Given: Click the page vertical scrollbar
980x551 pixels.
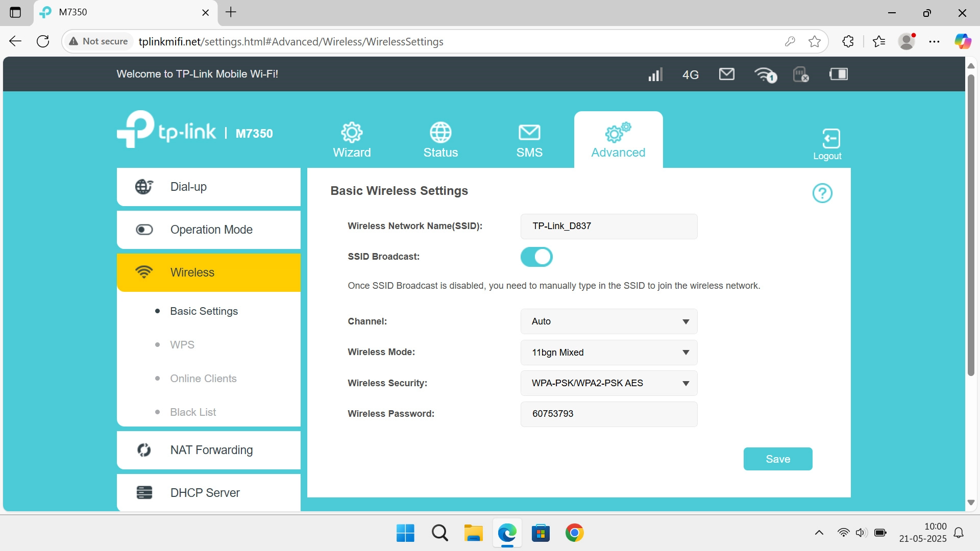Looking at the screenshot, I should coord(971,224).
